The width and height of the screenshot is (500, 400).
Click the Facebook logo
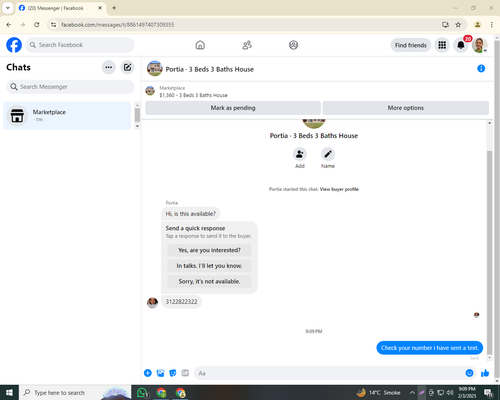point(14,45)
